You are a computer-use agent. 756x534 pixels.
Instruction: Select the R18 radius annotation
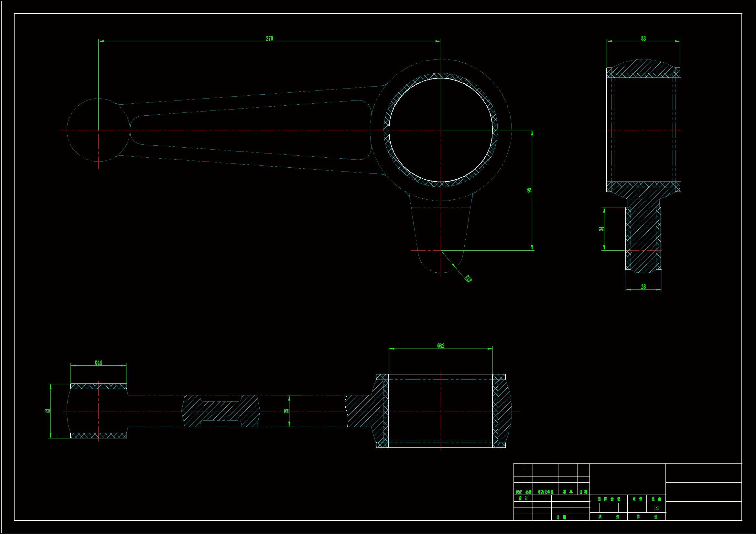(x=468, y=278)
